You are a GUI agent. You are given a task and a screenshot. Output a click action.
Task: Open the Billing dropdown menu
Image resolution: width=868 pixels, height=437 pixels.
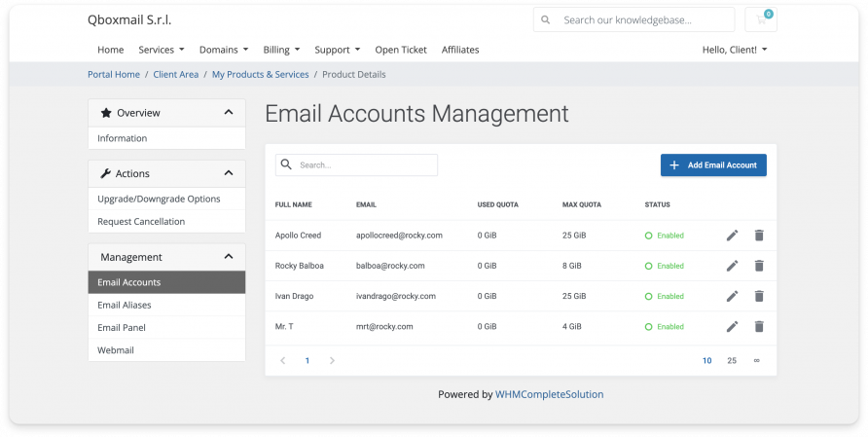coord(281,50)
